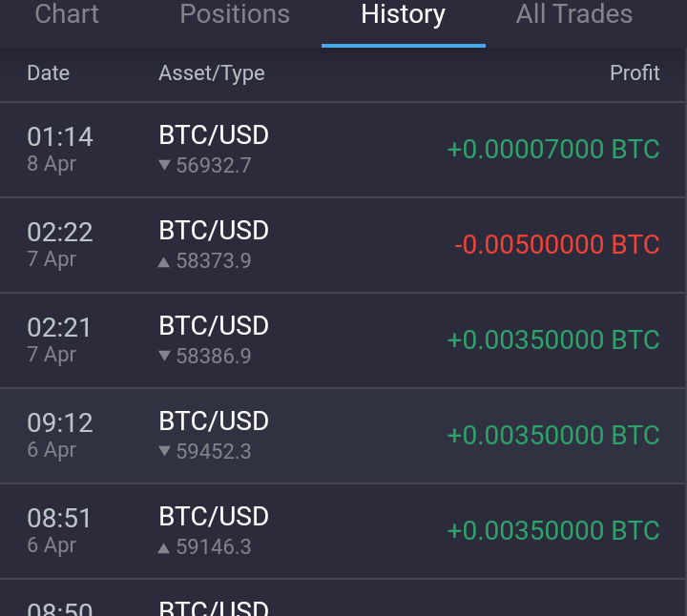Viewport: 687px width, 616px height.
Task: Click the down arrow icon beside 59452.3
Action: coord(164,451)
